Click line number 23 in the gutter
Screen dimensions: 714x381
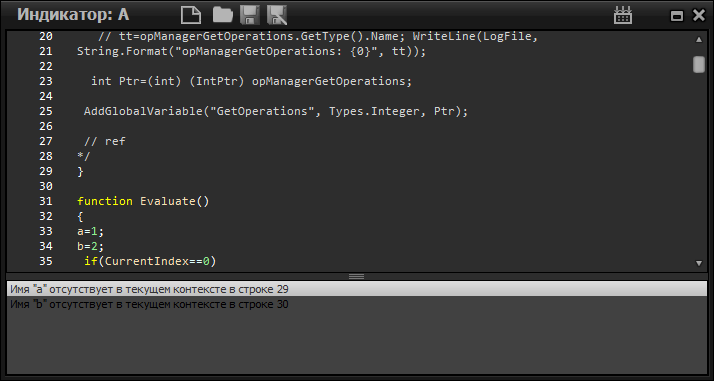[x=46, y=81]
